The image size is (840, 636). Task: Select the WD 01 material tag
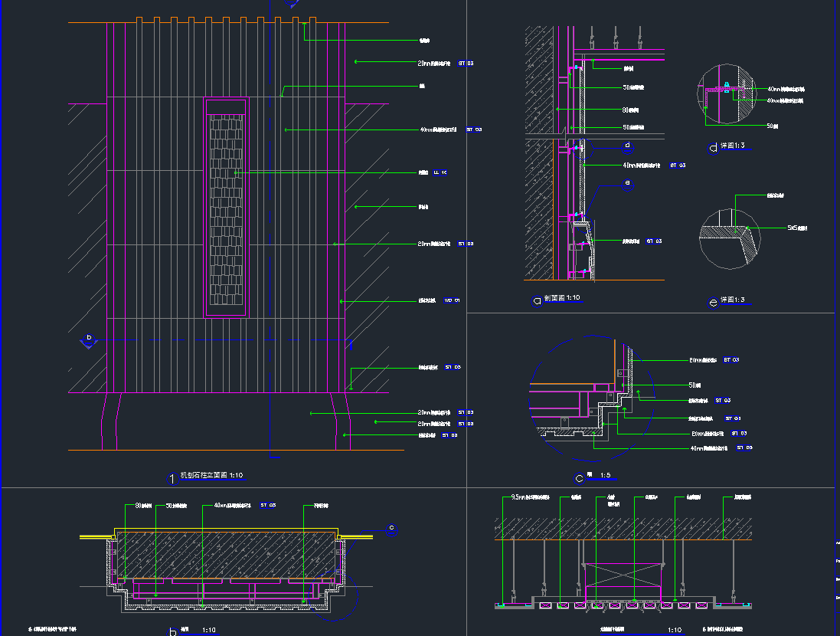[453, 300]
